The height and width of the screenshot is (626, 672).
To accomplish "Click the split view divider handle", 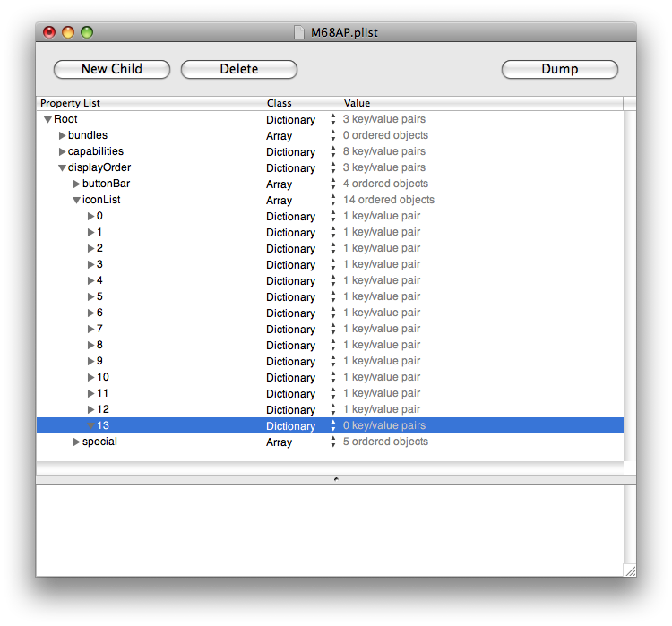I will click(336, 479).
